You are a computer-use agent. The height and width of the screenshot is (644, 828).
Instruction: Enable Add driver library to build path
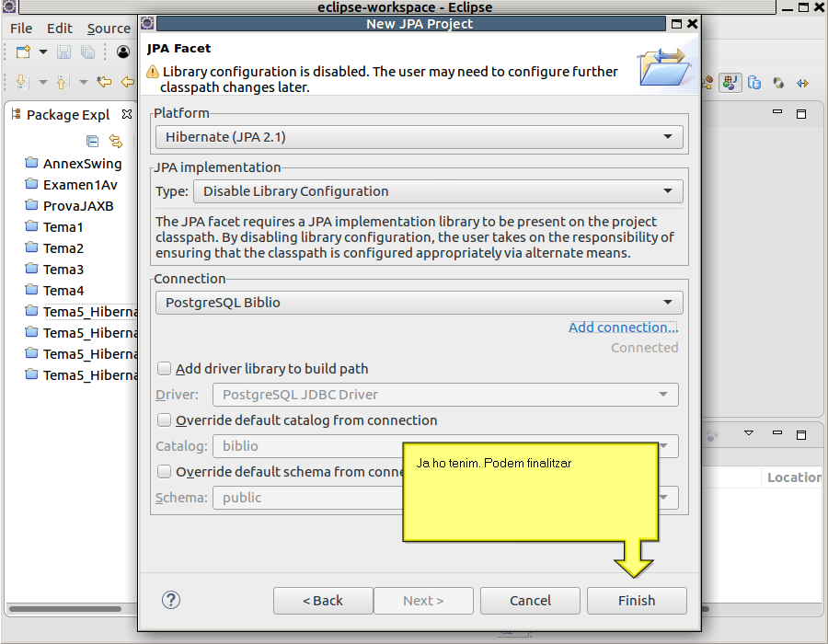165,368
